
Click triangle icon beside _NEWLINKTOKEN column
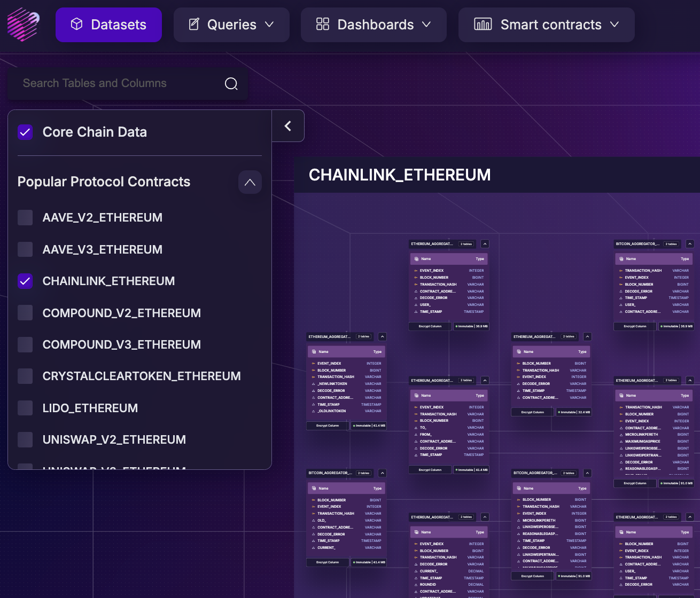pos(314,384)
